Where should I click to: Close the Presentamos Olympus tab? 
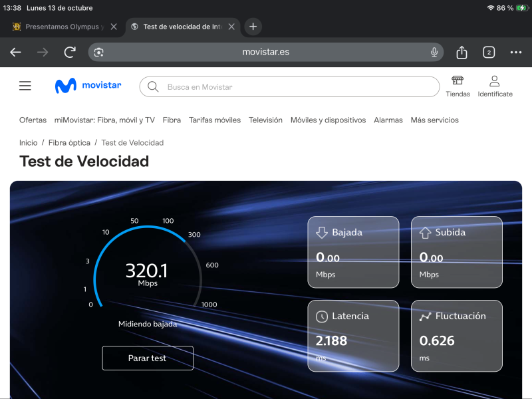click(114, 27)
